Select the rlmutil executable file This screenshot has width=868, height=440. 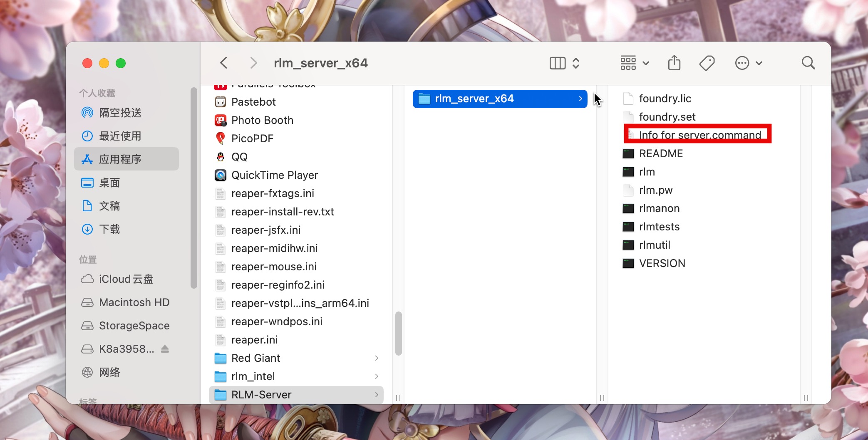(x=654, y=245)
